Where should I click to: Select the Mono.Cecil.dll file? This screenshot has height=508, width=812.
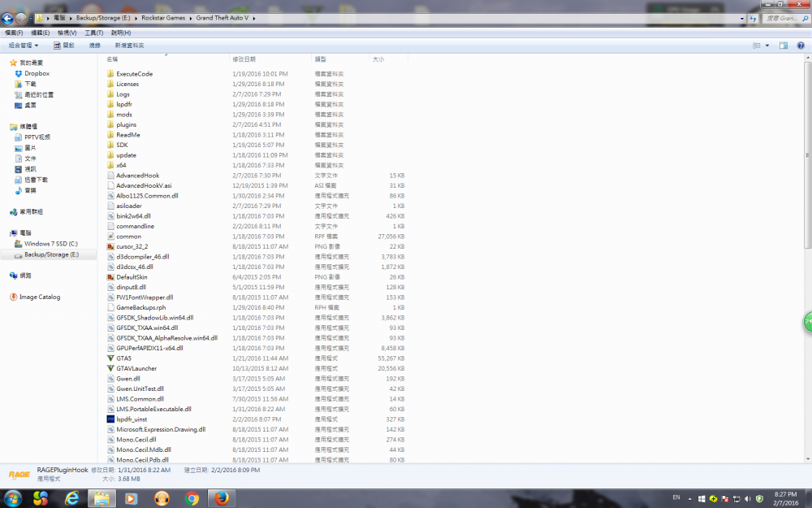136,440
